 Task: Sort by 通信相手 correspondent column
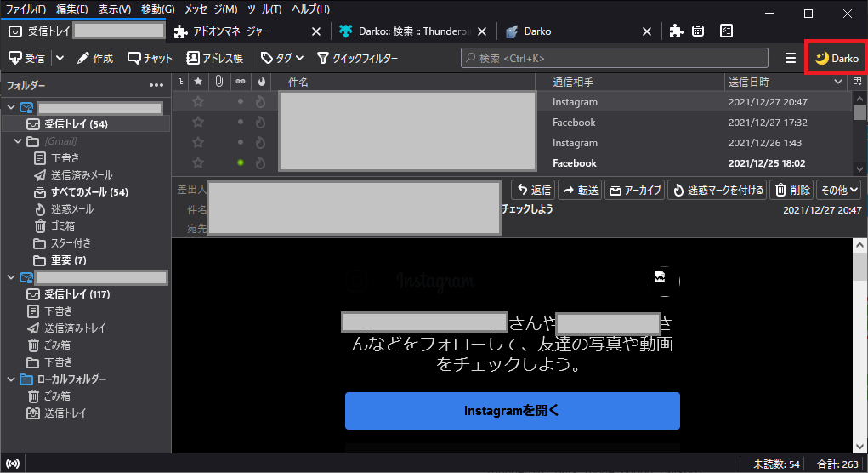point(630,82)
